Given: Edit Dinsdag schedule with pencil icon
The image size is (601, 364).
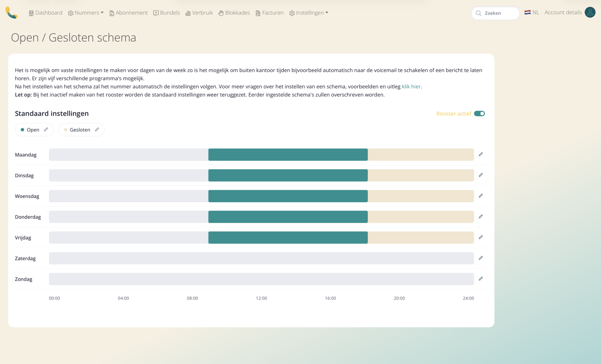Looking at the screenshot, I should 481,175.
